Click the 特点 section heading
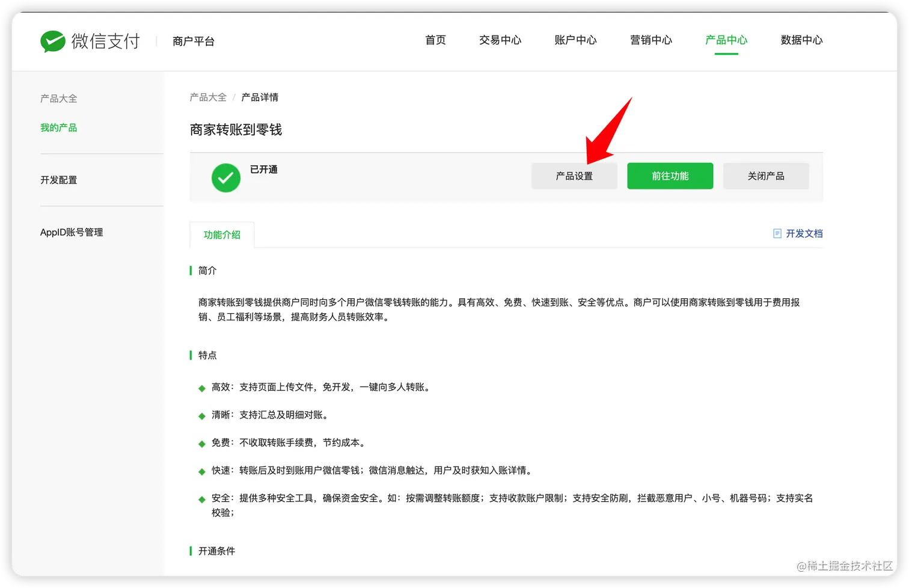Screen dimensions: 909x588 [x=207, y=355]
